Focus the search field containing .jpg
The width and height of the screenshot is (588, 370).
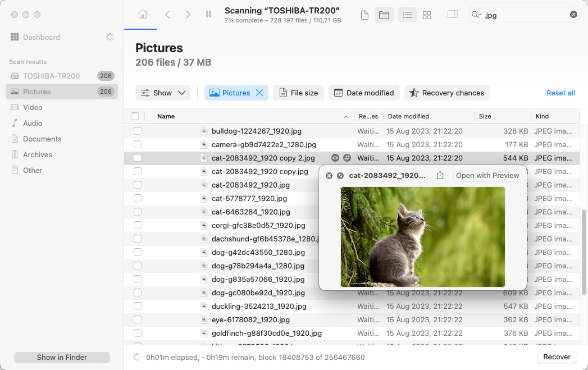click(525, 15)
